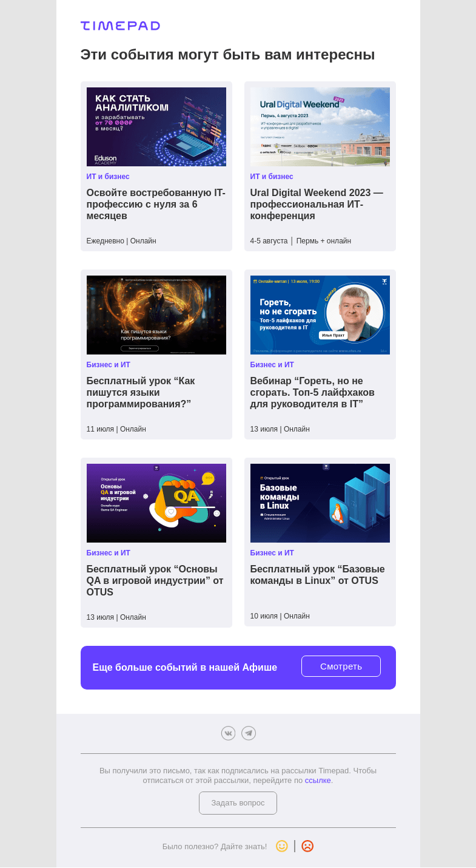
Task: Open the Базовые команды в Linux banner
Action: (x=320, y=503)
